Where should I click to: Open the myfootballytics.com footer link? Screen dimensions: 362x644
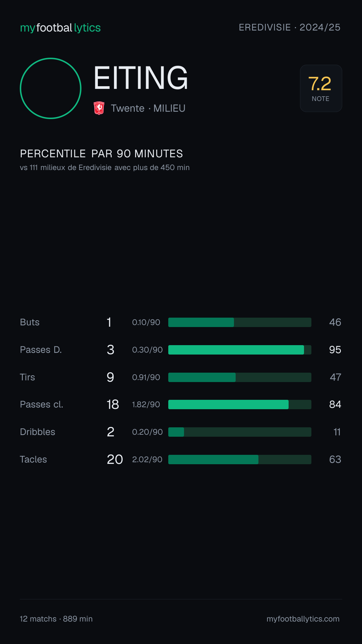click(x=303, y=619)
